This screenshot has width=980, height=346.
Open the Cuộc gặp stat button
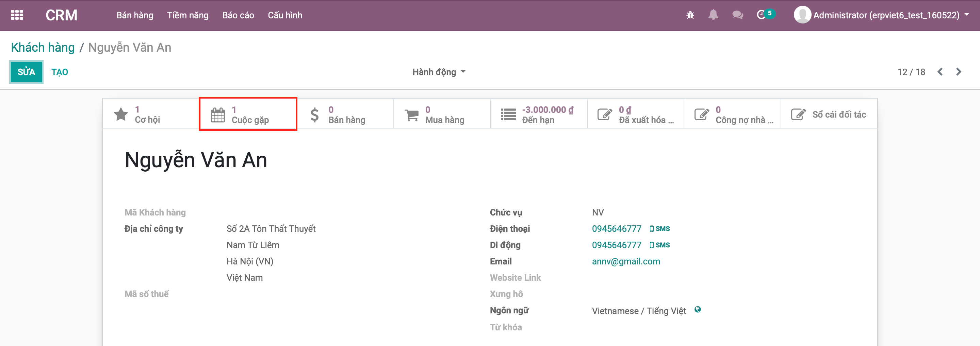[248, 114]
